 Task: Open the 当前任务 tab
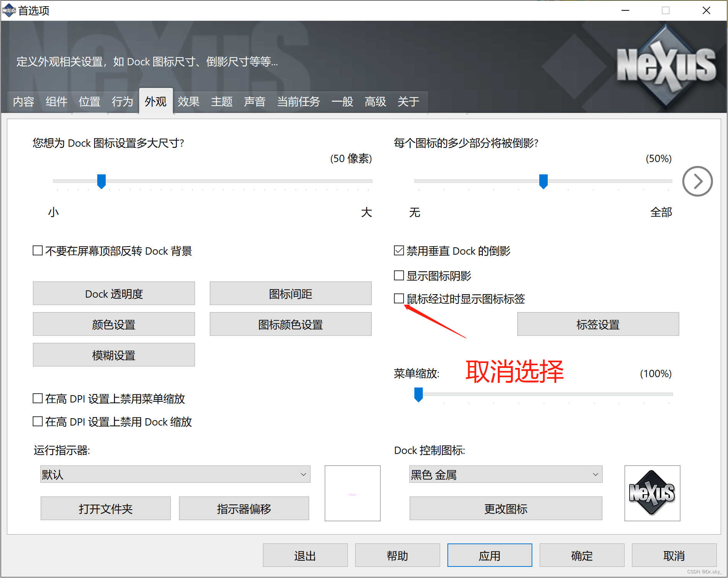299,102
